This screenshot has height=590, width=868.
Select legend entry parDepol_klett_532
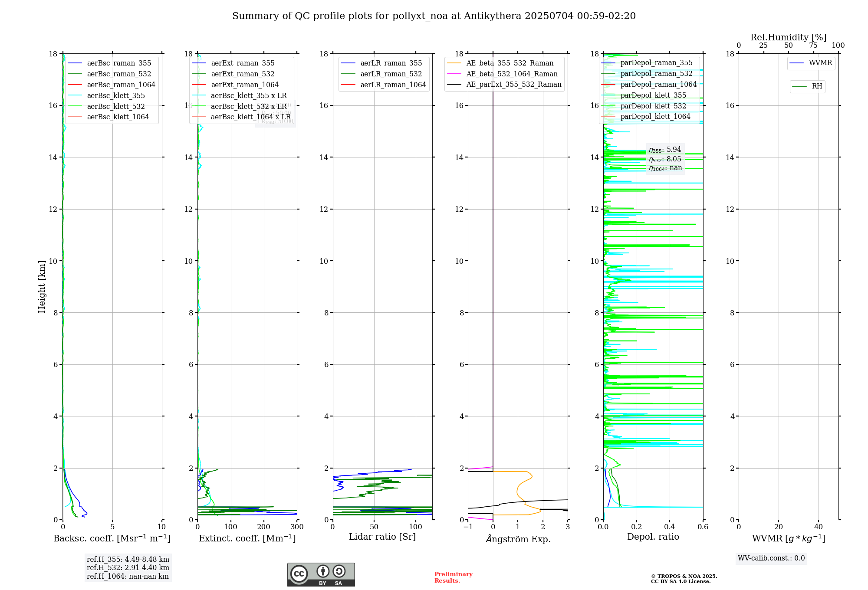pyautogui.click(x=644, y=106)
